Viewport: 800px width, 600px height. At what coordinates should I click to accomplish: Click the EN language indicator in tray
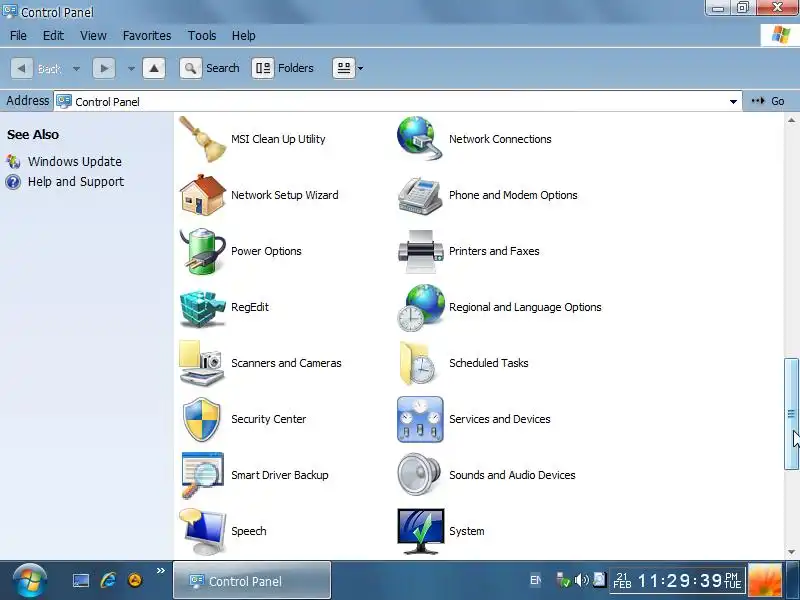535,580
